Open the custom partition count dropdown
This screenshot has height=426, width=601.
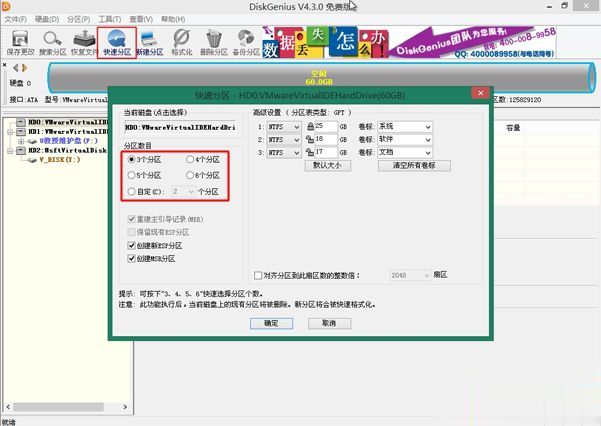point(184,191)
